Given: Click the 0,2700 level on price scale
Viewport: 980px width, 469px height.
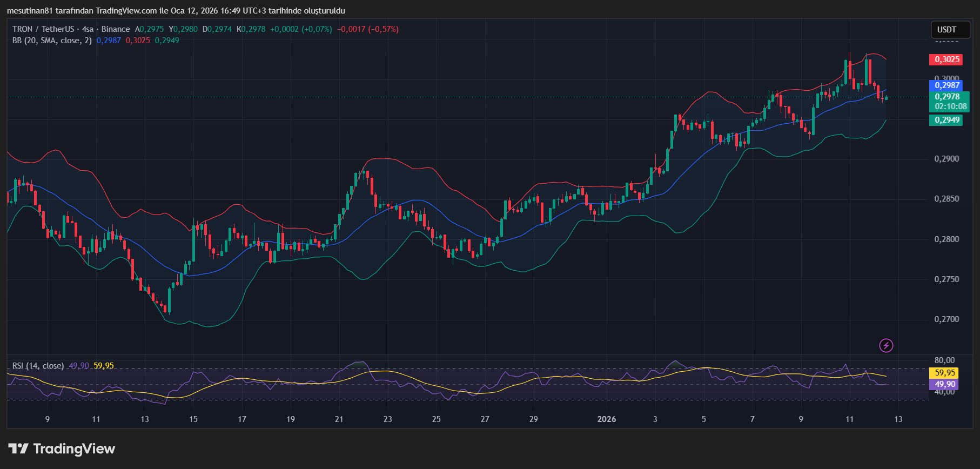Looking at the screenshot, I should pos(947,319).
